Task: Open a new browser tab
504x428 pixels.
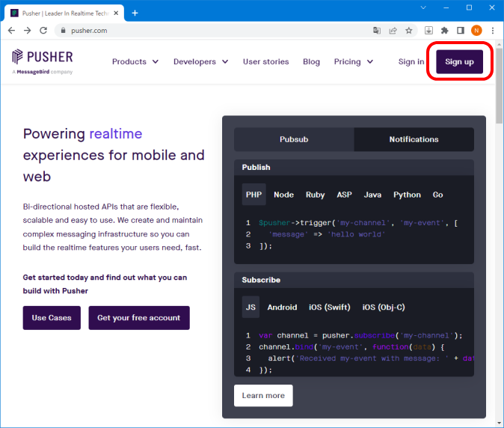Action: (x=135, y=13)
